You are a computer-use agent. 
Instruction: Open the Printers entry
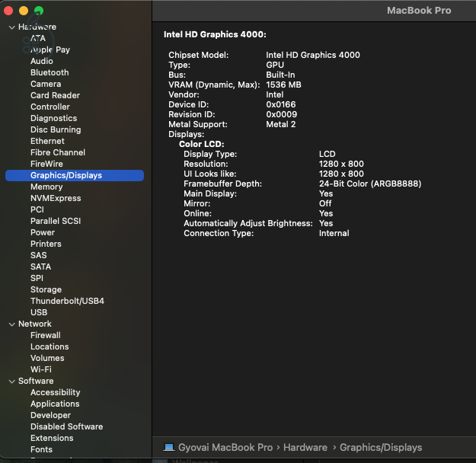click(46, 244)
